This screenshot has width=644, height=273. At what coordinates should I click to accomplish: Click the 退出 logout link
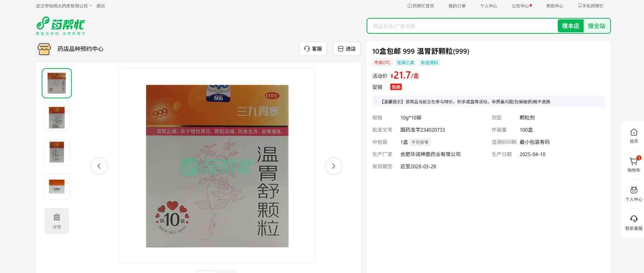[101, 6]
